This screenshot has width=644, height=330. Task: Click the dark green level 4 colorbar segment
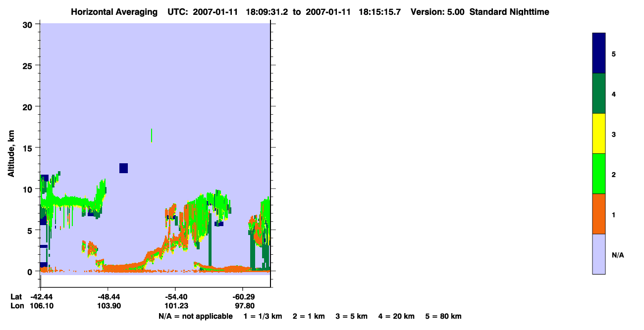pos(599,94)
